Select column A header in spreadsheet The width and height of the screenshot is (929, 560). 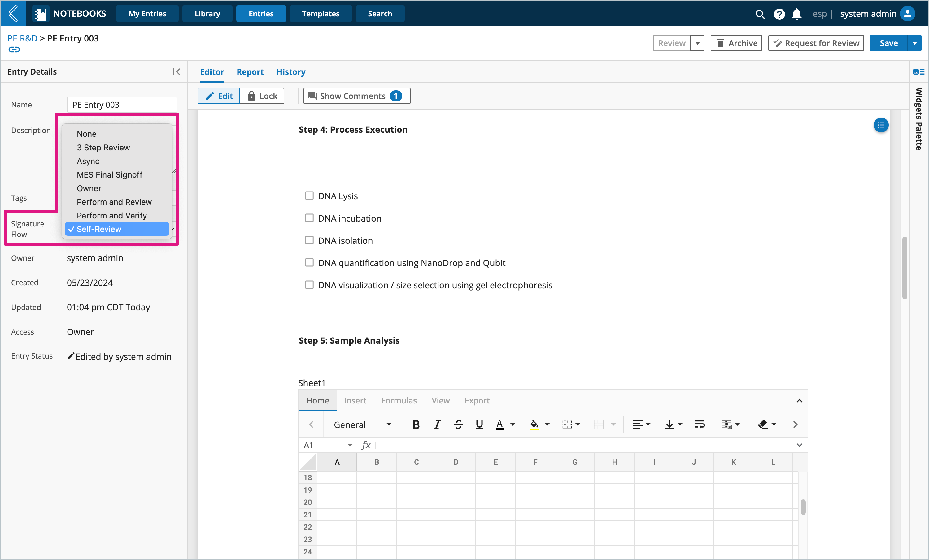click(337, 462)
